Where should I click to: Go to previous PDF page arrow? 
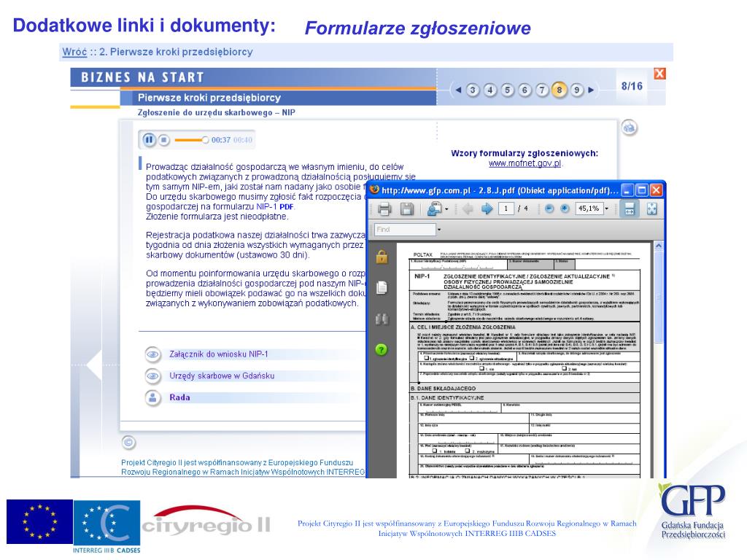(x=468, y=209)
